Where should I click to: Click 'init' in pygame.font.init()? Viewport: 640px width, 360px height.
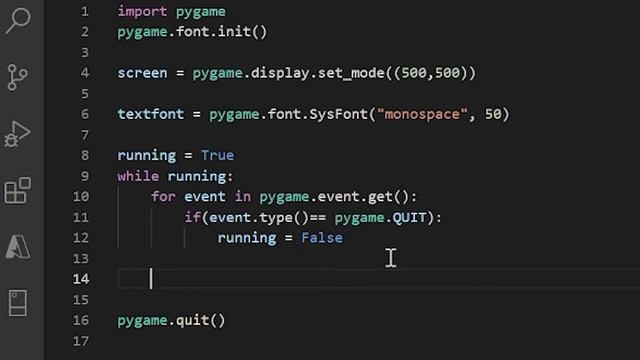click(234, 32)
